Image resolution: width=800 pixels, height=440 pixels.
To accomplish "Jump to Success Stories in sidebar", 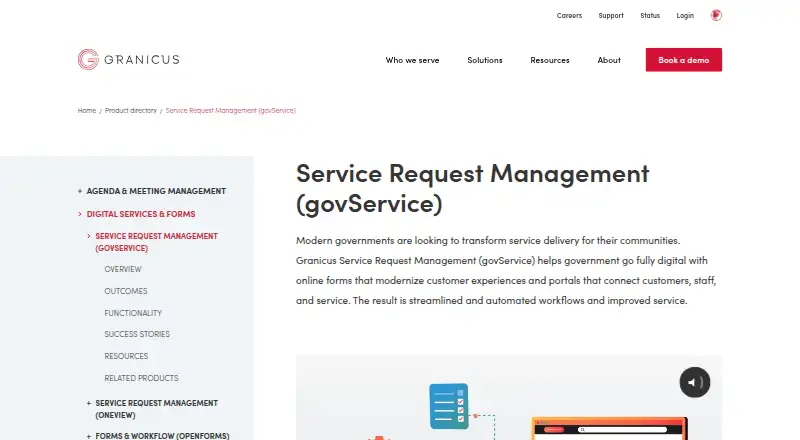I will click(x=137, y=334).
